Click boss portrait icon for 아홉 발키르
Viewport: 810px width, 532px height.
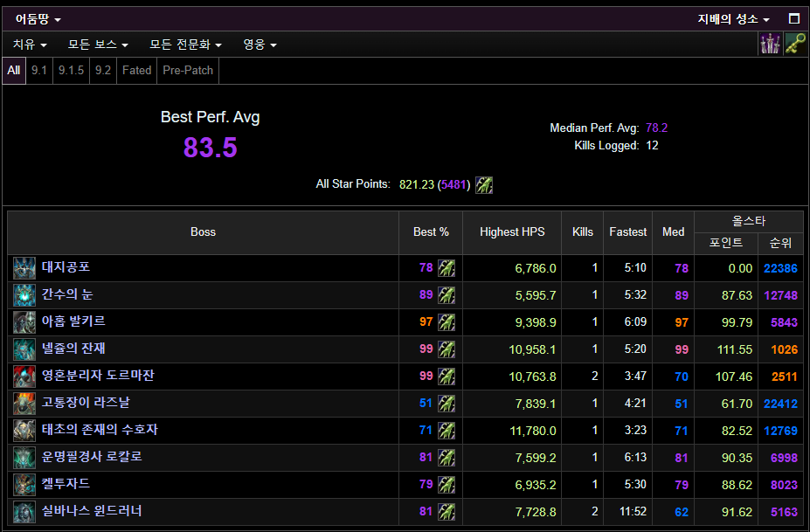coord(24,322)
